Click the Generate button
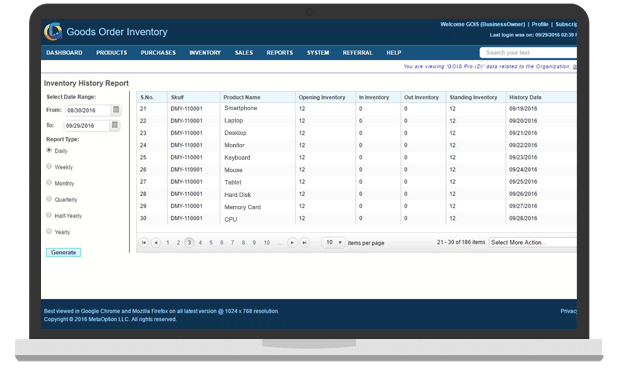This screenshot has height=376, width=618. click(63, 252)
